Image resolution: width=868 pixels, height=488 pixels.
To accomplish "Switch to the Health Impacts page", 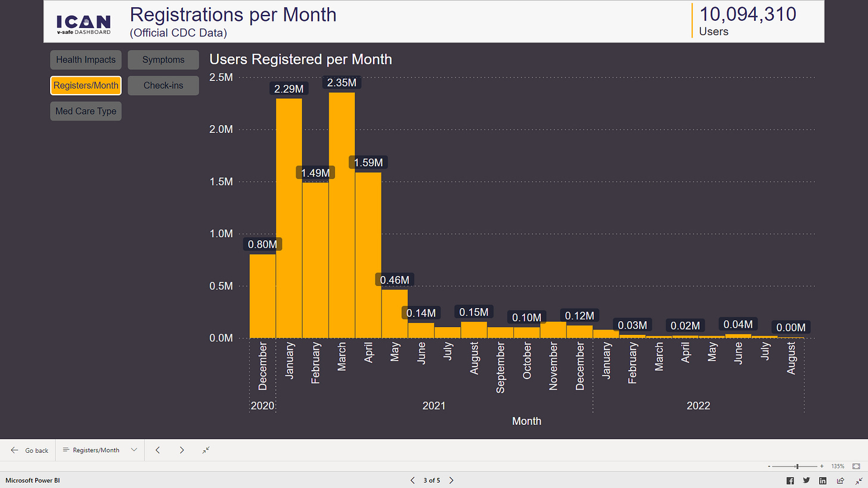I will click(85, 60).
